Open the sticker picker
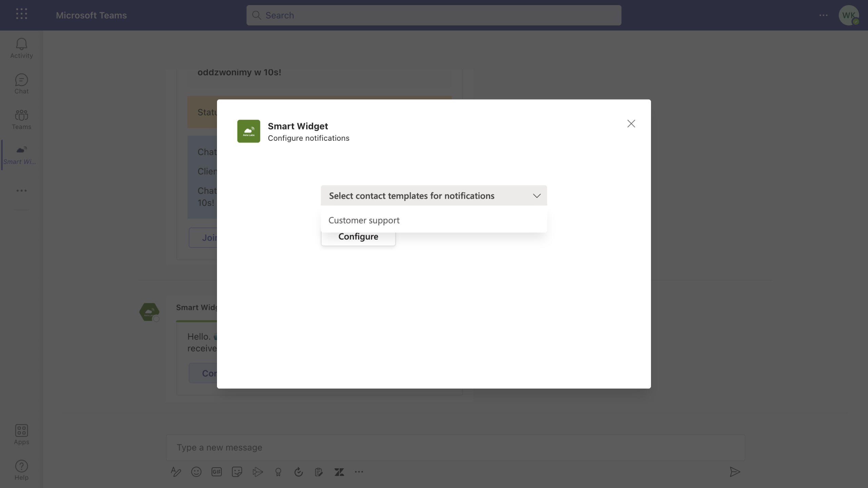868x488 pixels. tap(237, 472)
